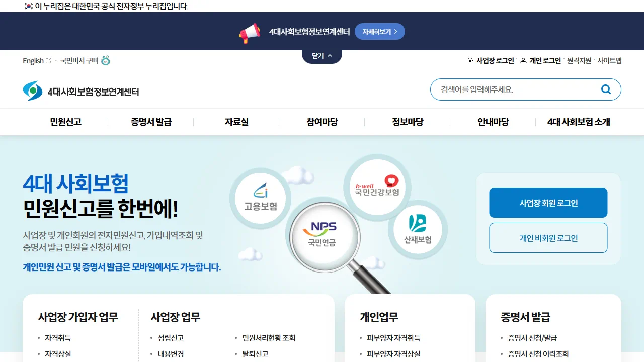Open the 내용변경 link

pos(171,354)
